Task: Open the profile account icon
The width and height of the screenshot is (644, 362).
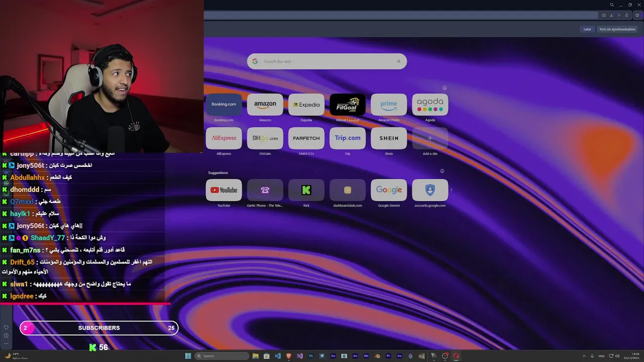Action: [x=626, y=15]
